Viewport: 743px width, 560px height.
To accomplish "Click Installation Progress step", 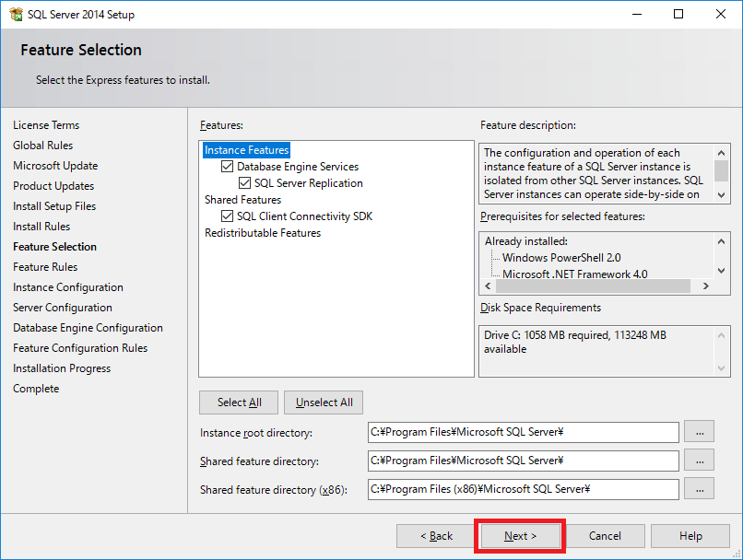I will [x=62, y=368].
